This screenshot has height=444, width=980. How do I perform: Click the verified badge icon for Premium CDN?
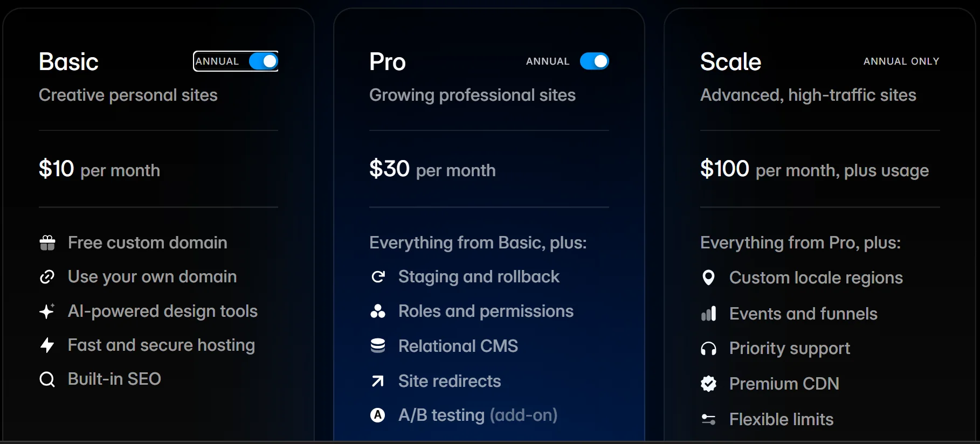coord(709,384)
